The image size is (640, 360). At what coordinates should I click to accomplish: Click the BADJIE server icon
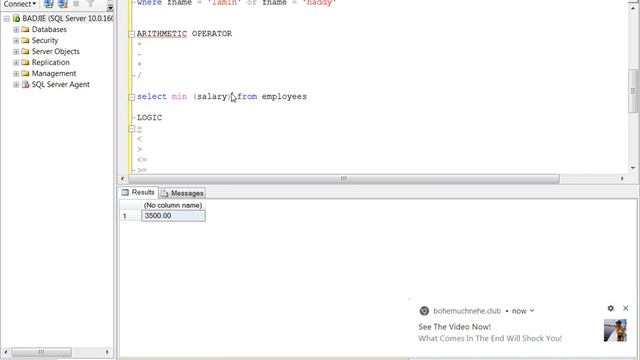(16, 18)
